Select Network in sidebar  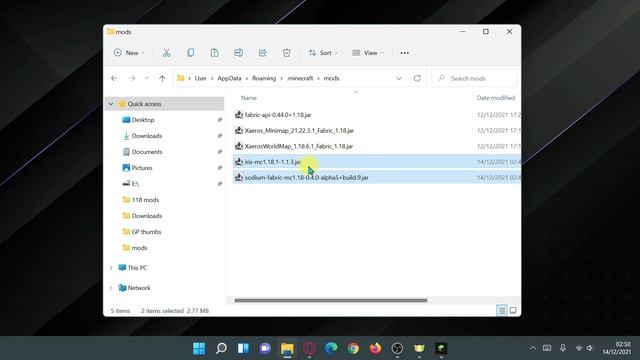click(x=139, y=288)
